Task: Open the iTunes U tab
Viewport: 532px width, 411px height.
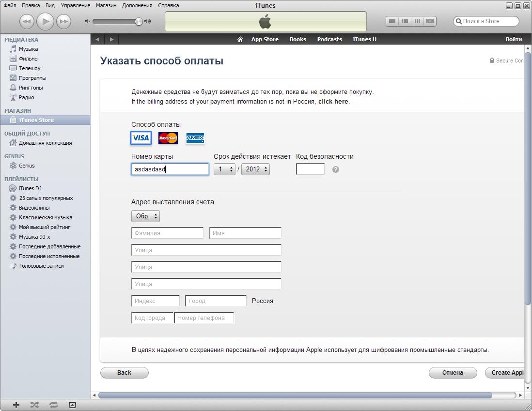Action: click(365, 39)
